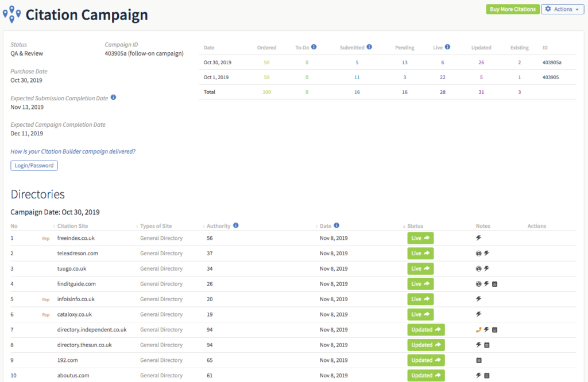Viewport: 588px width, 382px height.
Task: Click Rep tag beside cataloxy.co.uk
Action: point(46,315)
